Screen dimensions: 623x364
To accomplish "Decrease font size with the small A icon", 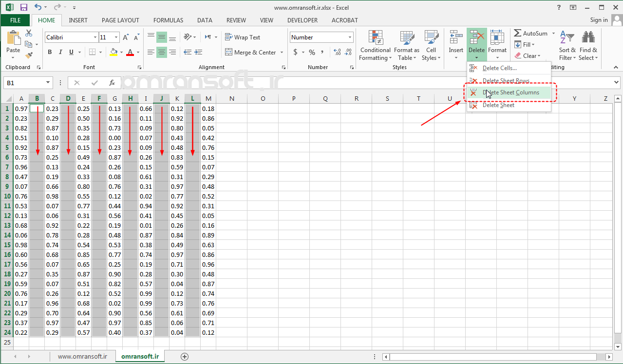I will pyautogui.click(x=136, y=37).
